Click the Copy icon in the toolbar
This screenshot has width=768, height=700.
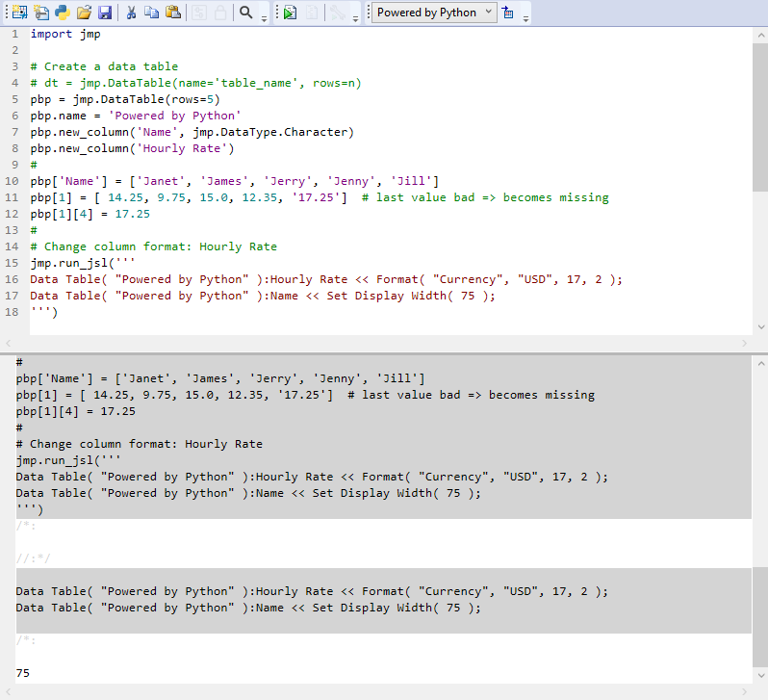tap(151, 13)
